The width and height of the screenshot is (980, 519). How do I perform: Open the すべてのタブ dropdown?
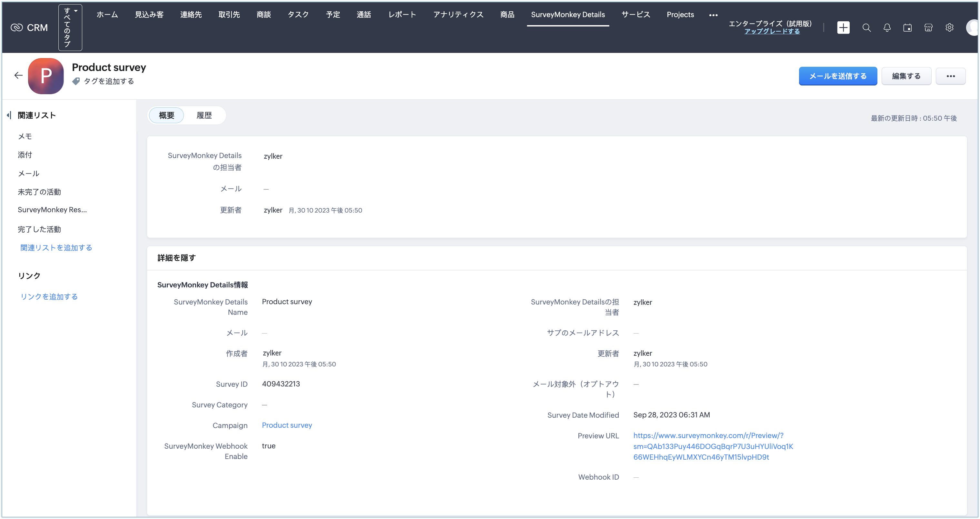click(x=70, y=27)
